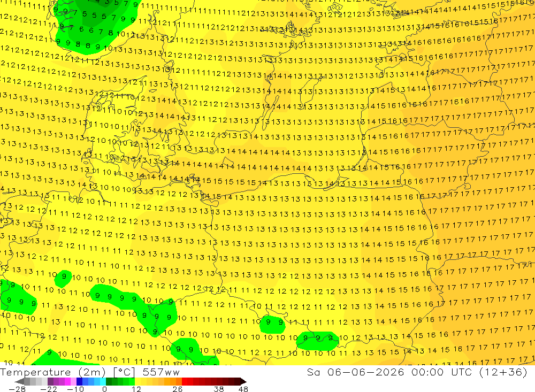535x392 pixels.
Task: Click the '557ww' model label
Action: (161, 372)
